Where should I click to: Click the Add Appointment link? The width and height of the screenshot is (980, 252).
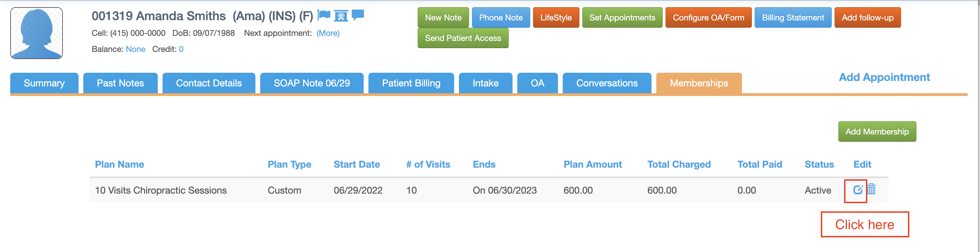[x=884, y=77]
